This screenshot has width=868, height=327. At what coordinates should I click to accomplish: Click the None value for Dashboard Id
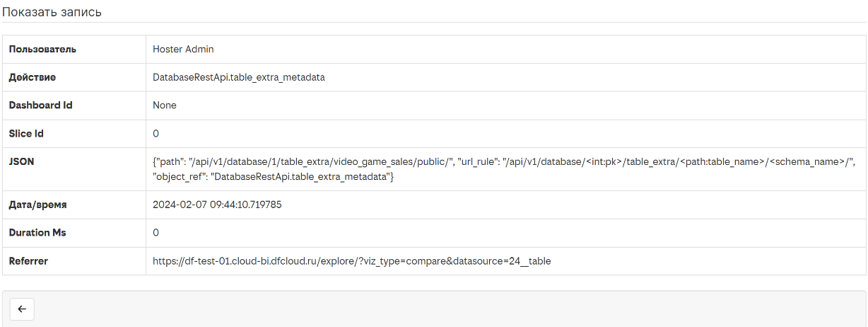(165, 105)
